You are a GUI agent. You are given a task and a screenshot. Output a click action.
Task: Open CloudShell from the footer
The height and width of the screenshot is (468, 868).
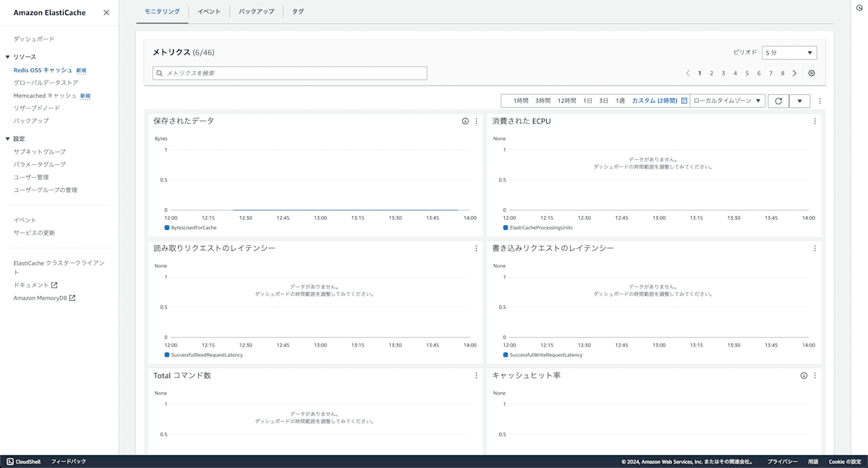24,461
